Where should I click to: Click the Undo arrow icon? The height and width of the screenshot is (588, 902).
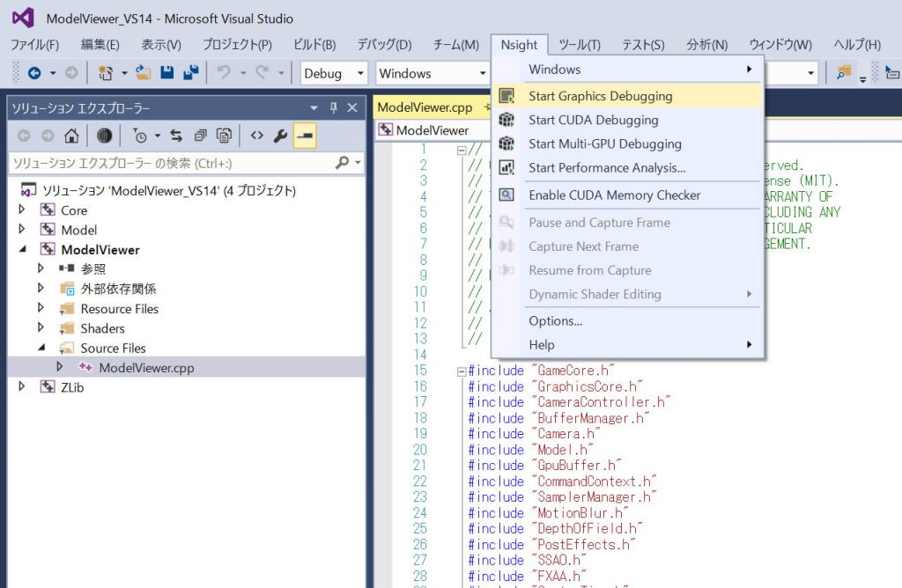224,72
